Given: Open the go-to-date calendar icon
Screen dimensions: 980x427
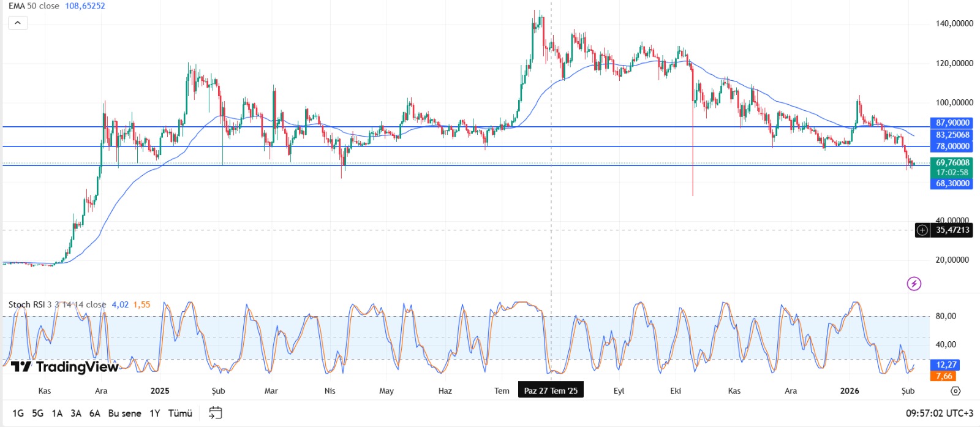Looking at the screenshot, I should pyautogui.click(x=215, y=413).
